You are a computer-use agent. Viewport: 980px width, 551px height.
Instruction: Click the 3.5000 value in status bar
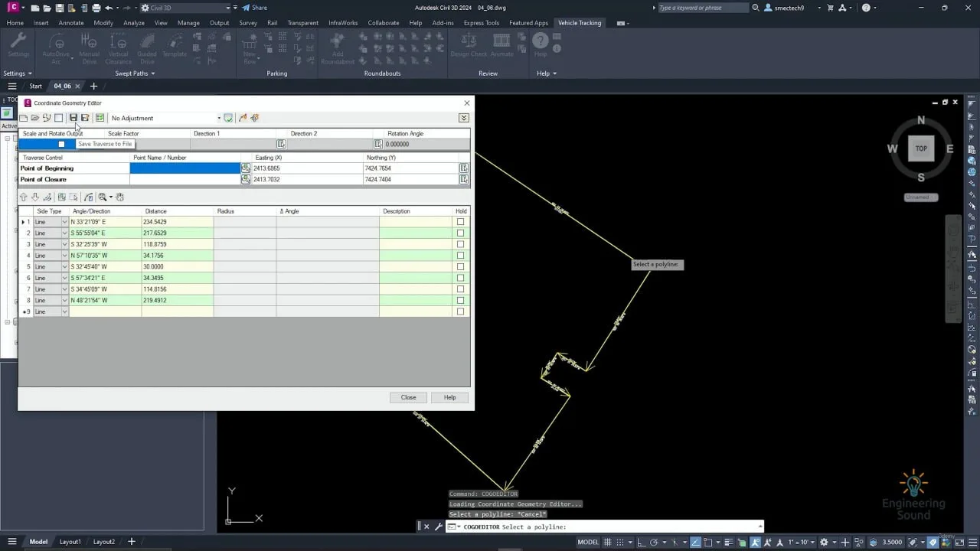coord(892,542)
